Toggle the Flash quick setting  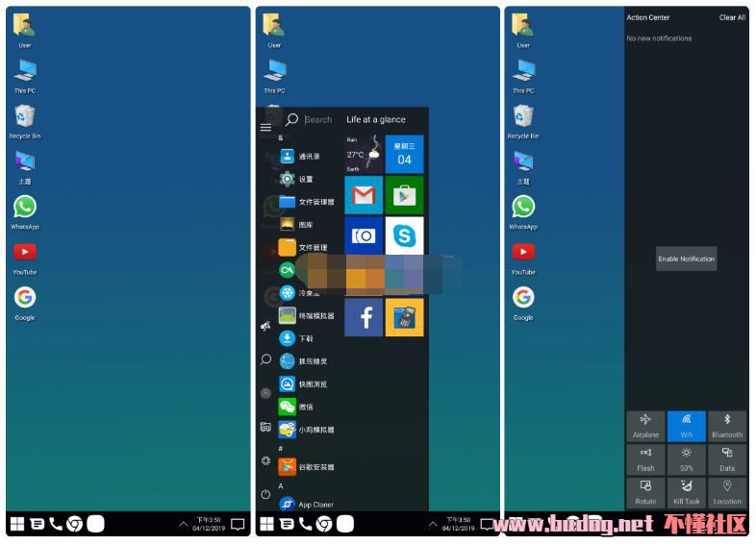tap(645, 459)
